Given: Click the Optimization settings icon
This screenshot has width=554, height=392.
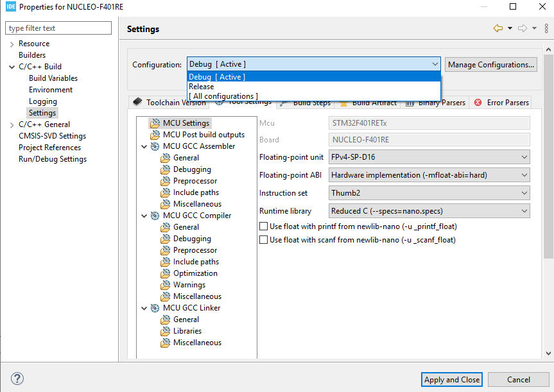Looking at the screenshot, I should tap(166, 273).
